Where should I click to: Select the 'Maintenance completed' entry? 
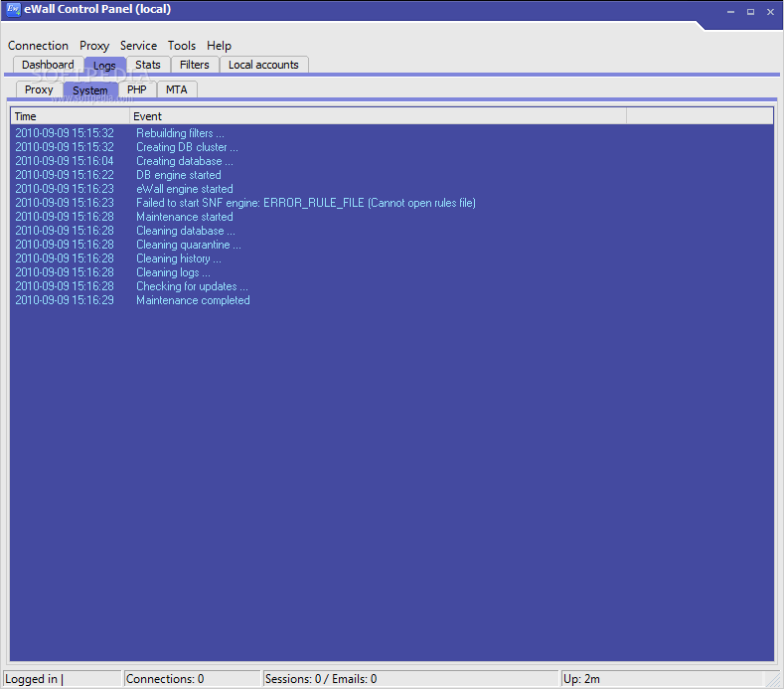[392, 300]
